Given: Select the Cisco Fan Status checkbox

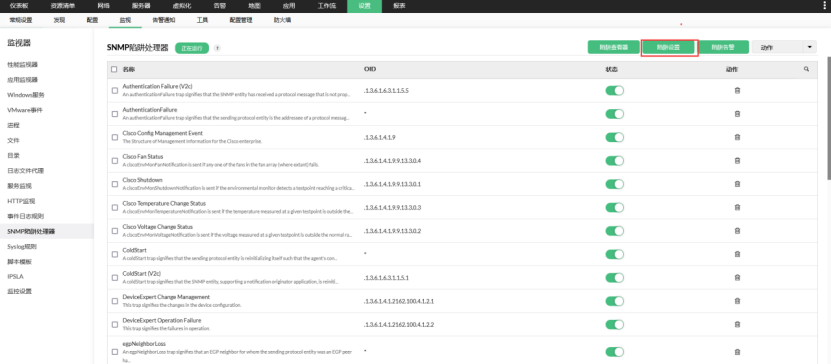Looking at the screenshot, I should tap(114, 161).
